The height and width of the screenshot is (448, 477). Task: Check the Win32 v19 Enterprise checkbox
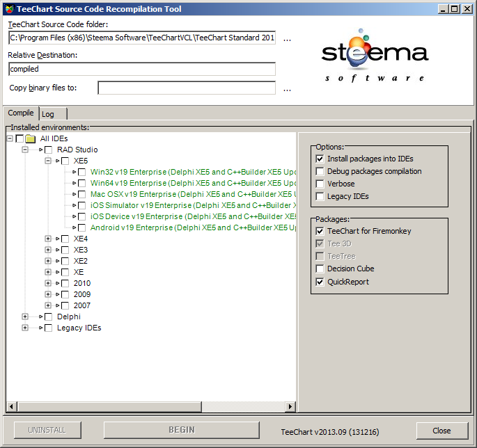click(82, 172)
